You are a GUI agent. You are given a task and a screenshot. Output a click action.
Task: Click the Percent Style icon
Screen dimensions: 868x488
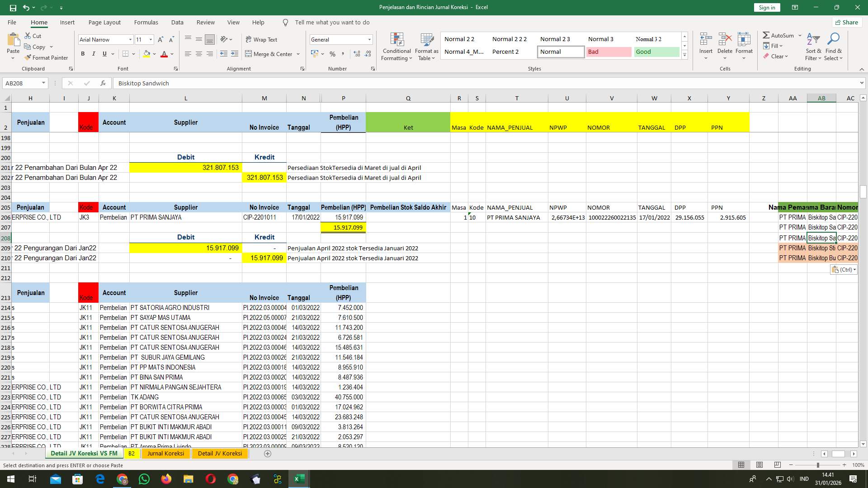tap(332, 54)
